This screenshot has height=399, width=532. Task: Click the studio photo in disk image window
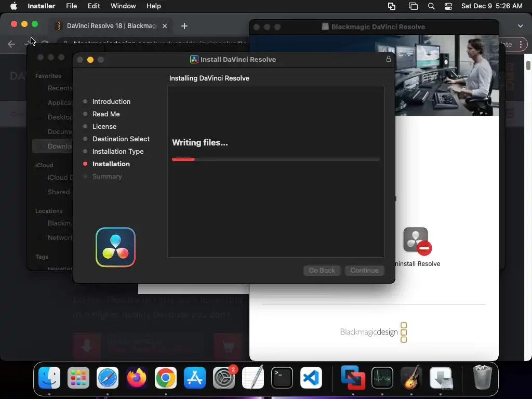pos(446,75)
